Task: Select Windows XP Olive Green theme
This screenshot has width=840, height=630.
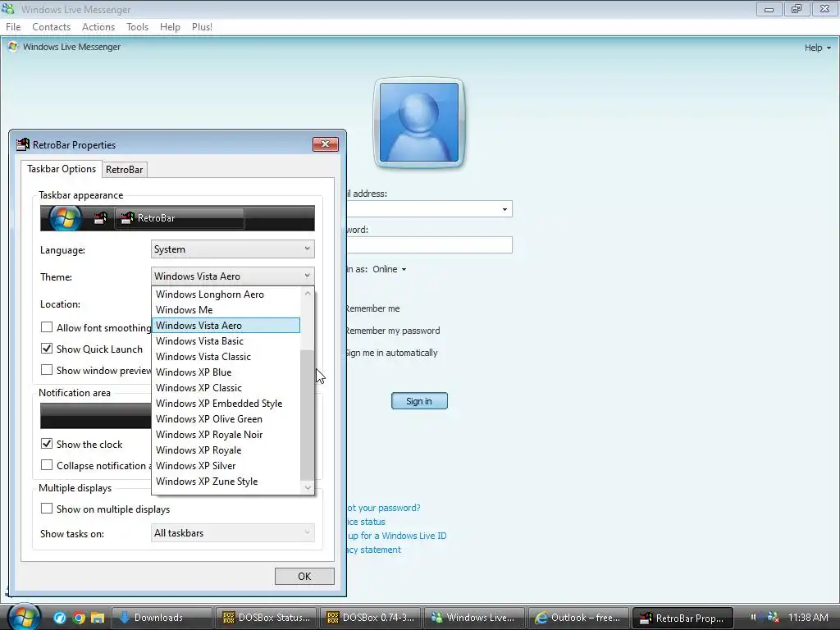Action: tap(226, 418)
